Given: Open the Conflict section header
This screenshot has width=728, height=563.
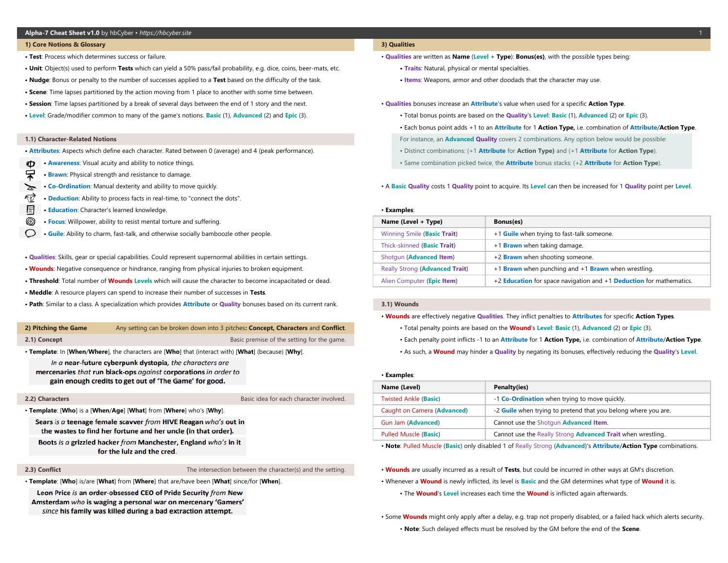Looking at the screenshot, I should tap(42, 469).
